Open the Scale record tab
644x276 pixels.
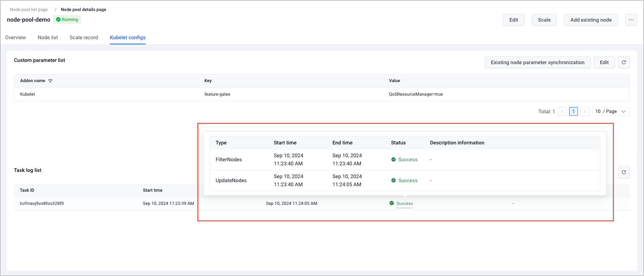coord(84,37)
